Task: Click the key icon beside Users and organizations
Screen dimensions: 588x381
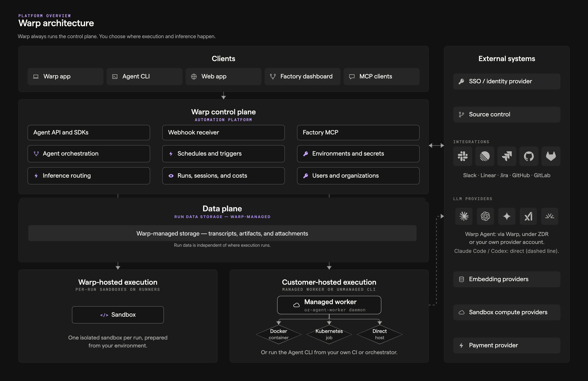Action: pyautogui.click(x=306, y=176)
